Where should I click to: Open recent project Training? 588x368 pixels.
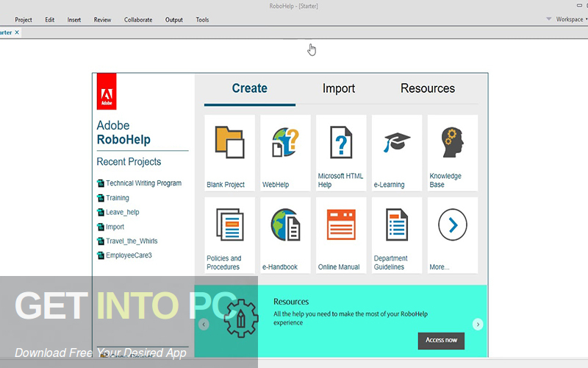click(x=118, y=198)
